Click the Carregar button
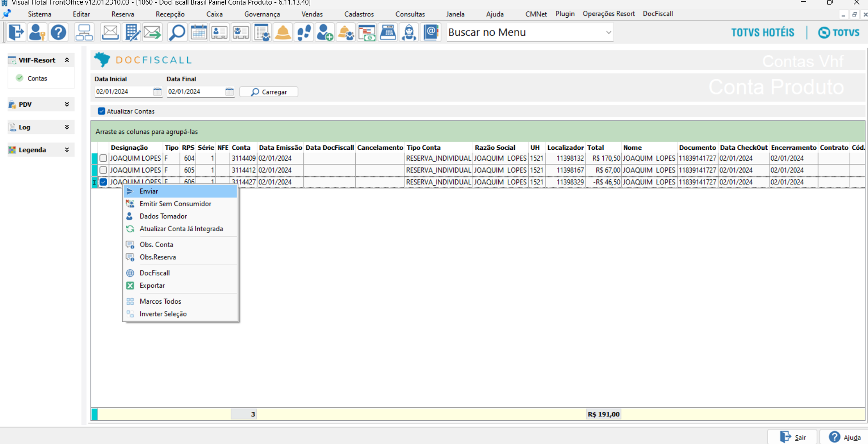868x444 pixels. [269, 92]
